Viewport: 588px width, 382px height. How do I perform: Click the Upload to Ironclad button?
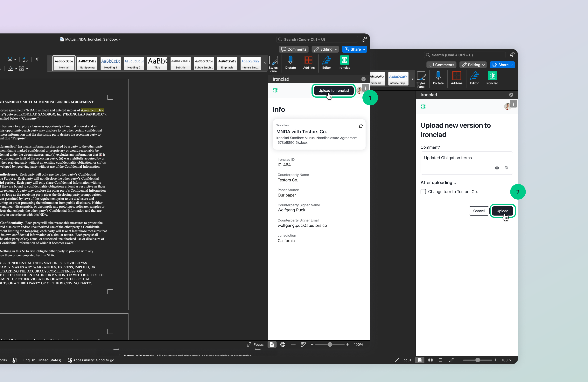click(x=333, y=91)
